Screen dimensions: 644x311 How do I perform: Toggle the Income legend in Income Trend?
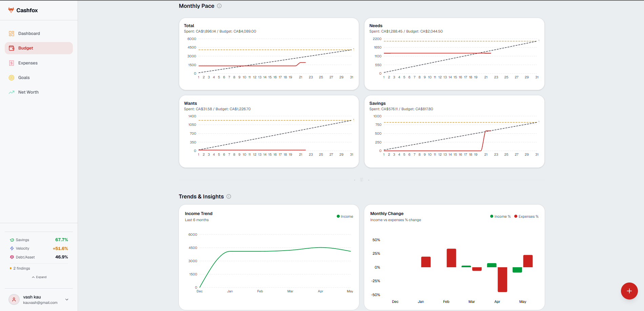coord(345,216)
